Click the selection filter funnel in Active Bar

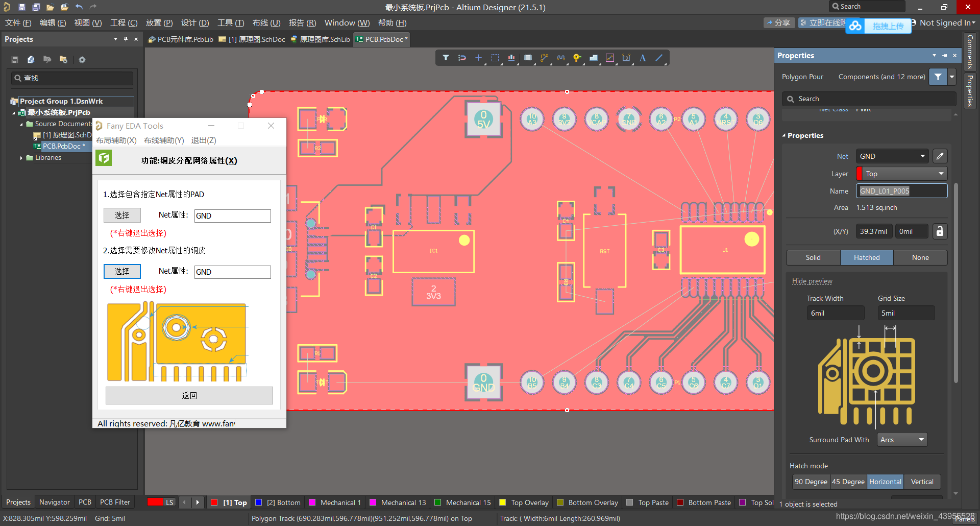[x=446, y=58]
